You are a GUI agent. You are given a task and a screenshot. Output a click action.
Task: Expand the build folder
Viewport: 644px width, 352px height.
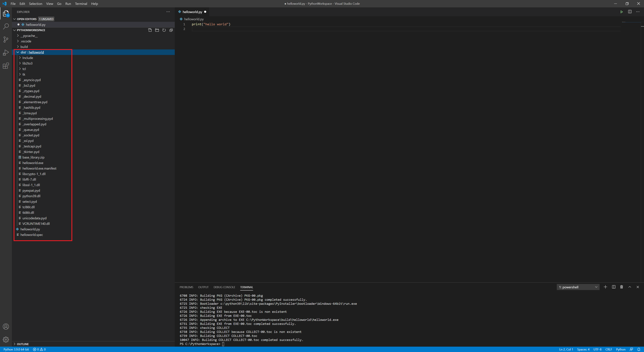[24, 47]
